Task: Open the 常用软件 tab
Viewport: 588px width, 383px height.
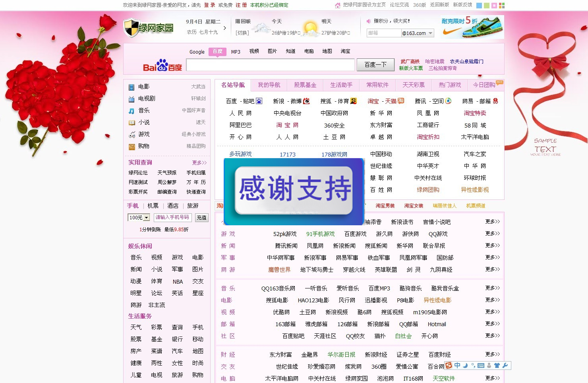Action: coord(377,85)
